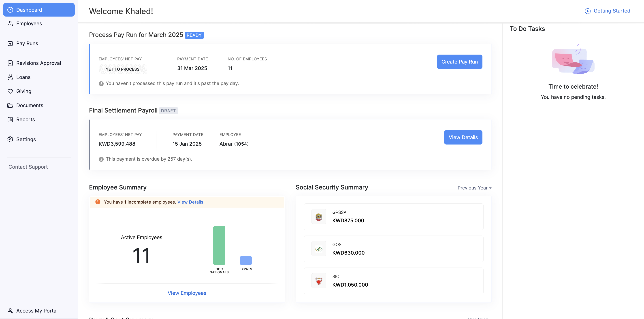Open View Details for incomplete employees
This screenshot has height=319, width=644.
point(190,202)
